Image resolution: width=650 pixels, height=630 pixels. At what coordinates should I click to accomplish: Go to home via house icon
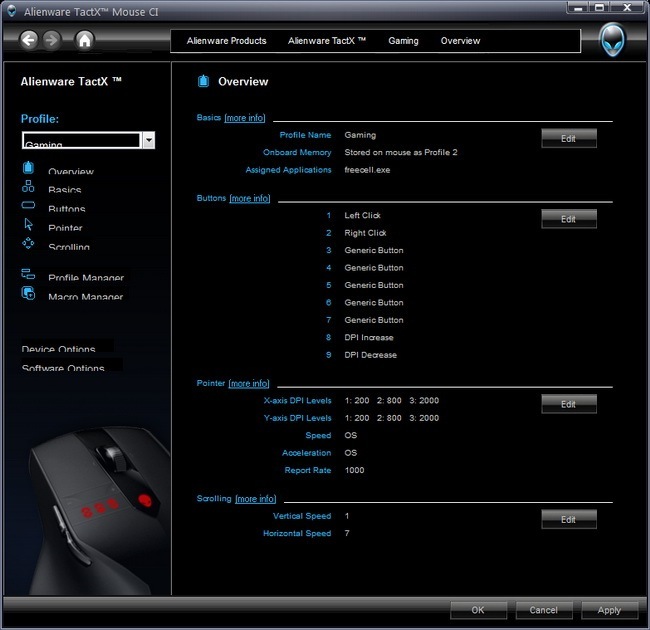click(84, 40)
